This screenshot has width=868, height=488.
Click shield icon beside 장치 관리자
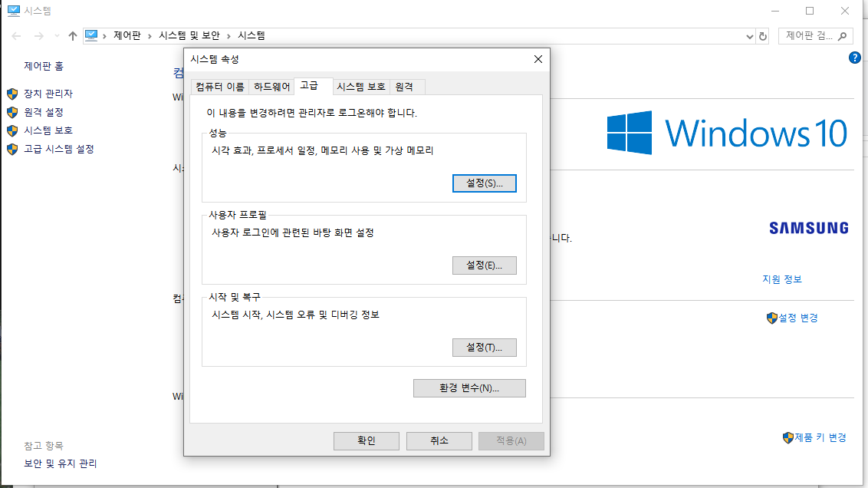coord(12,94)
